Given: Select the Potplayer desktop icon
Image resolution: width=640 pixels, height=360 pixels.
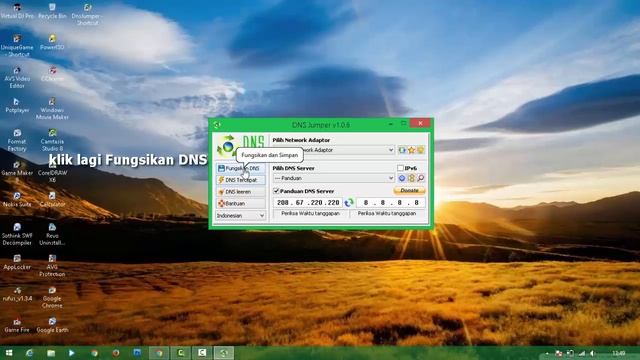Looking at the screenshot, I should [17, 105].
